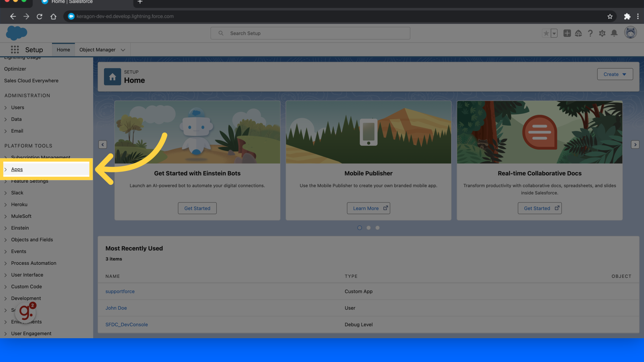Expand the Users tree item chevron
Viewport: 644px width, 362px height.
(x=6, y=108)
